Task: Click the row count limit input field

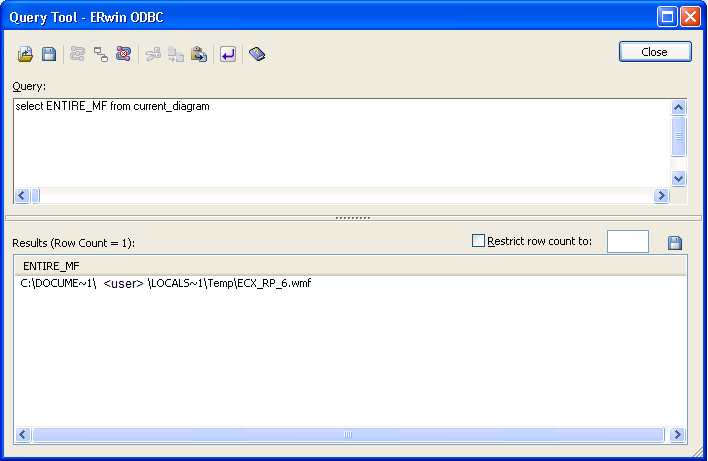Action: 628,242
